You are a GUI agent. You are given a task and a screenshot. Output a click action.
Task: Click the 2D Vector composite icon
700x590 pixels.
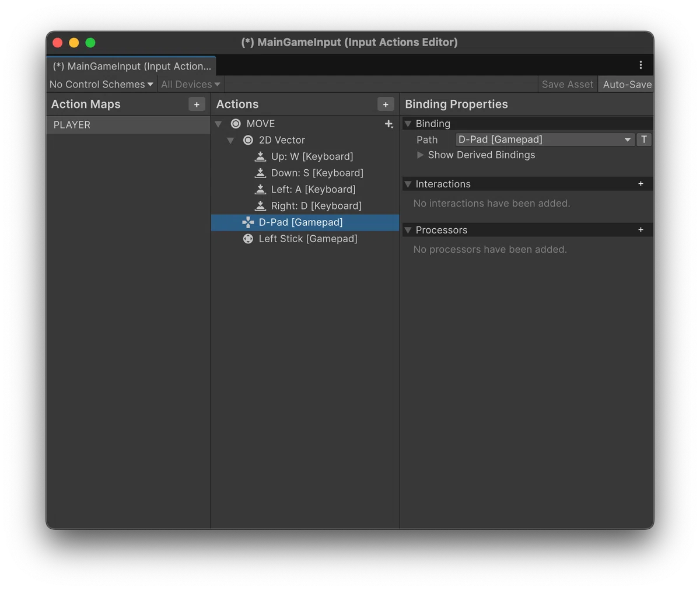tap(248, 140)
